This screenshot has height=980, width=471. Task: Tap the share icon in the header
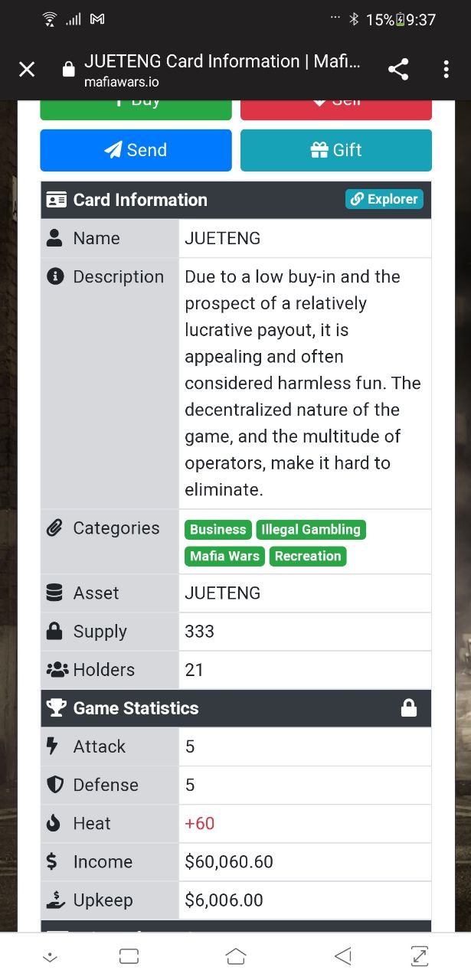(398, 70)
